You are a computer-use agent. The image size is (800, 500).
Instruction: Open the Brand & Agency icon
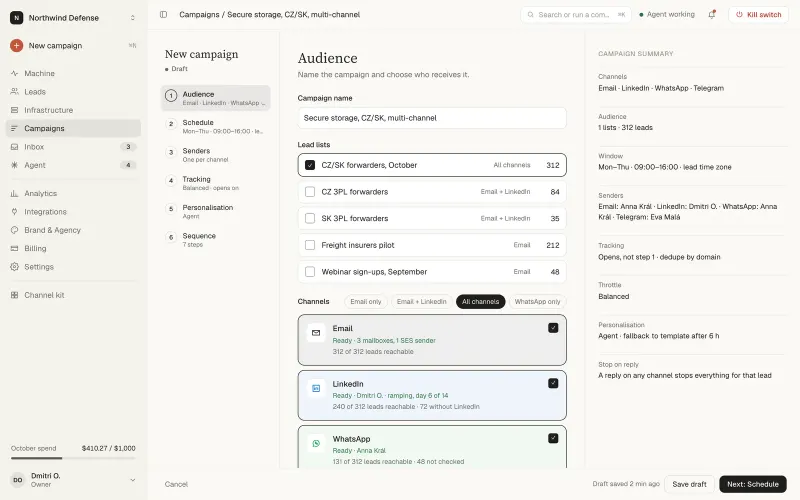(14, 230)
